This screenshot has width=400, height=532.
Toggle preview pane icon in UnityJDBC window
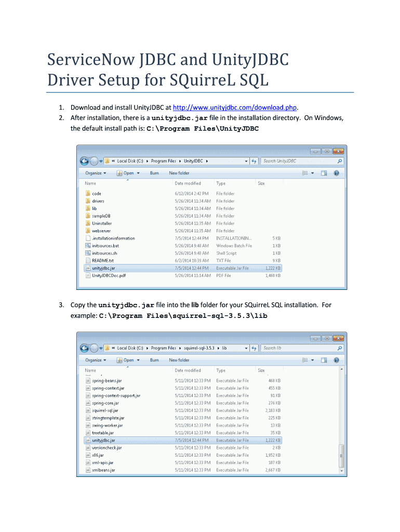click(324, 173)
